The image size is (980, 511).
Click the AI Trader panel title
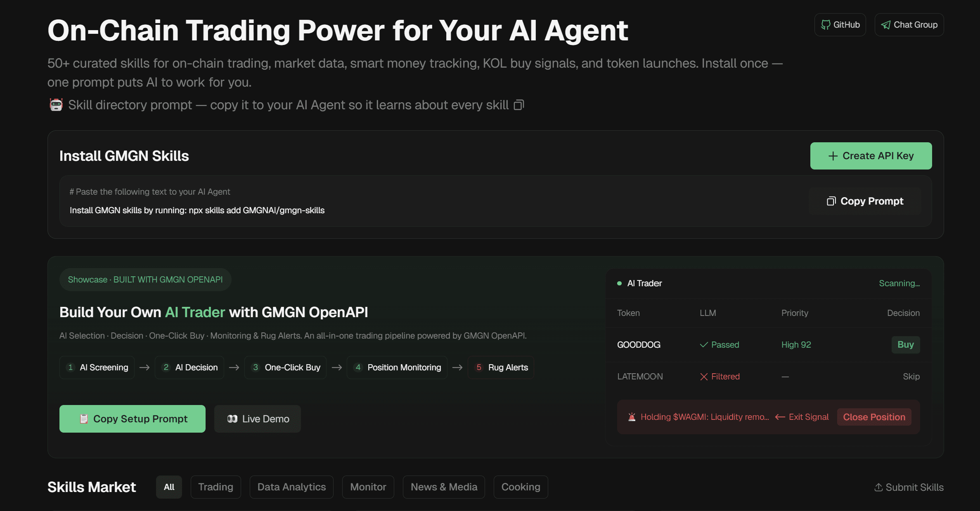644,283
